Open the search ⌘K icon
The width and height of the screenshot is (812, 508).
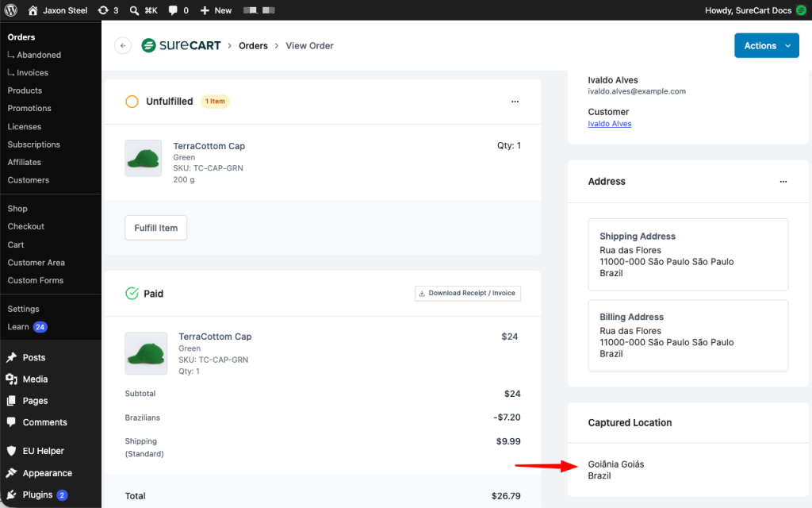point(144,10)
